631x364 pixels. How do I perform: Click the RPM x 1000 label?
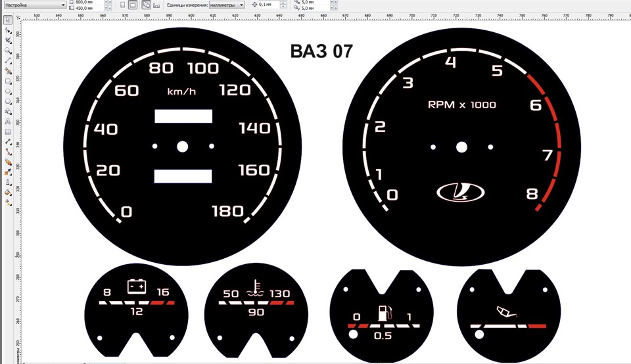tap(461, 104)
